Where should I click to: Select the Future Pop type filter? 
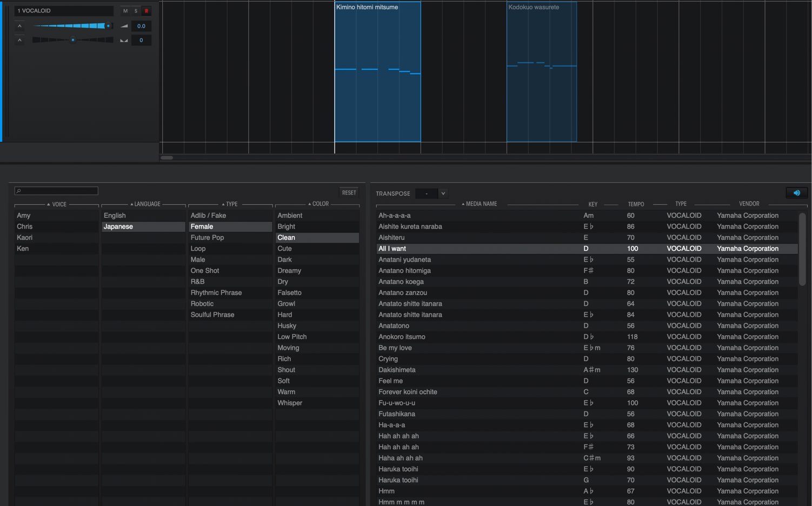(x=230, y=237)
